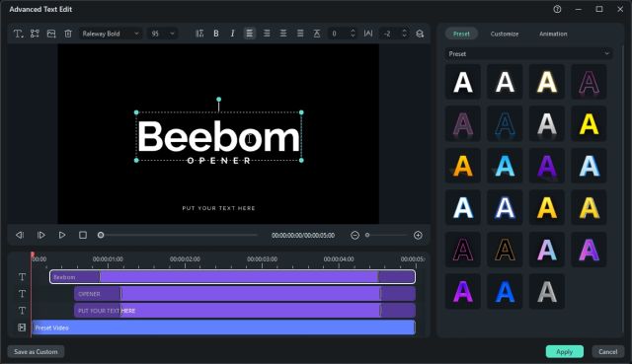Click the Save as Custom button
Image resolution: width=632 pixels, height=364 pixels.
(x=36, y=351)
